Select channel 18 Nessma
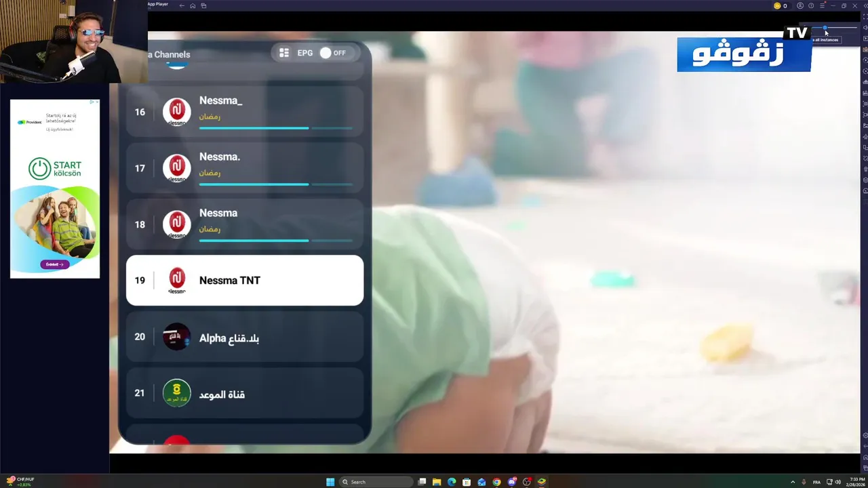868x488 pixels. tap(245, 224)
